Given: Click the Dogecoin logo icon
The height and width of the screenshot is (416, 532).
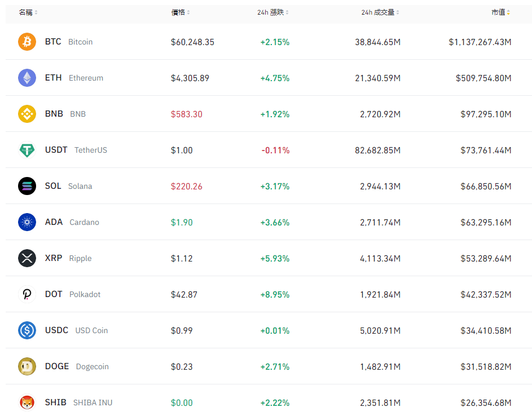Looking at the screenshot, I should (x=27, y=366).
